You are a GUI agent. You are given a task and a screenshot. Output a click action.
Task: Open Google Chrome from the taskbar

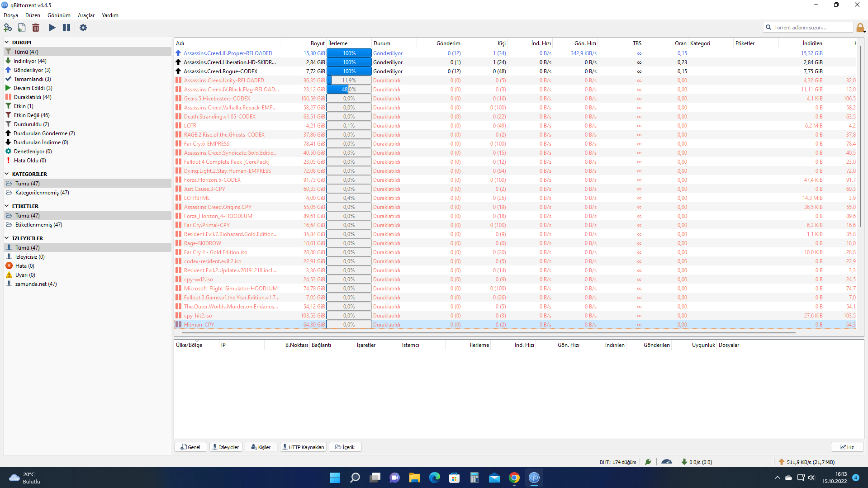coord(514,478)
